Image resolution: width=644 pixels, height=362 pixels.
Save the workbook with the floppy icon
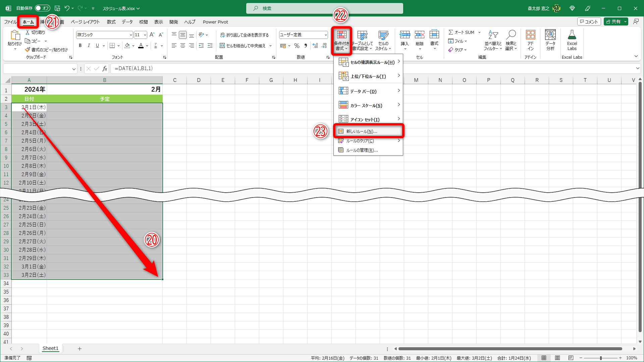57,8
